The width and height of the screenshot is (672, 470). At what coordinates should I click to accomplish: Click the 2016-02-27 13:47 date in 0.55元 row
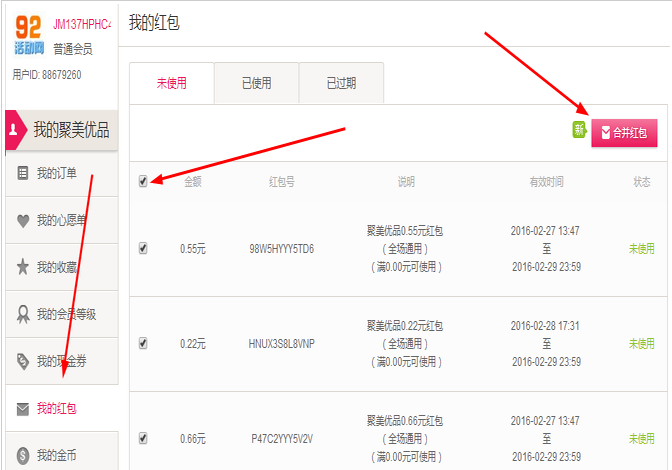(545, 231)
